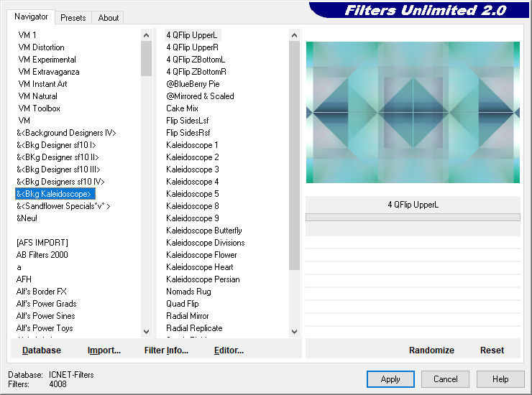532x395 pixels.
Task: Select &<Sandflower Specials°v°> category
Action: pyautogui.click(x=63, y=206)
